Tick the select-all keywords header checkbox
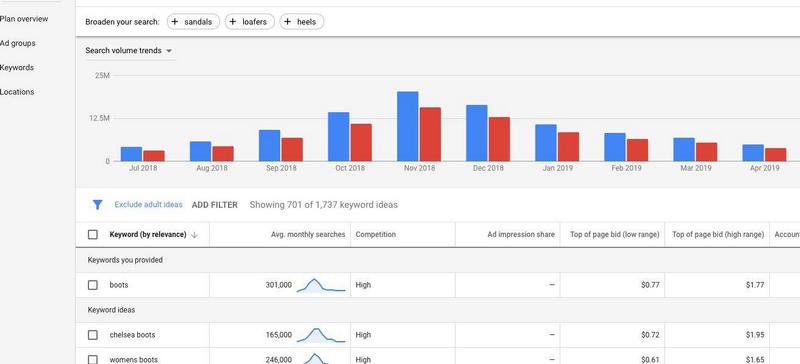Image resolution: width=800 pixels, height=364 pixels. pos(92,234)
